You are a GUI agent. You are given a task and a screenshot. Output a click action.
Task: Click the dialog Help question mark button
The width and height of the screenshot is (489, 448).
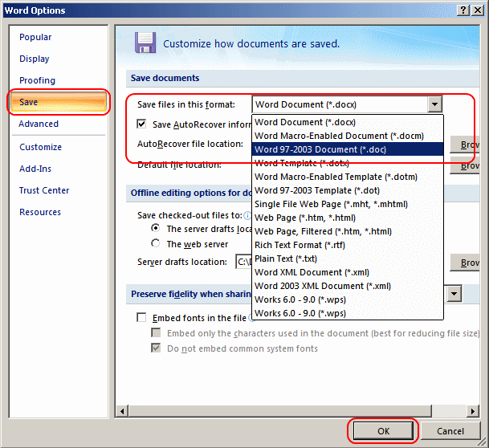463,10
